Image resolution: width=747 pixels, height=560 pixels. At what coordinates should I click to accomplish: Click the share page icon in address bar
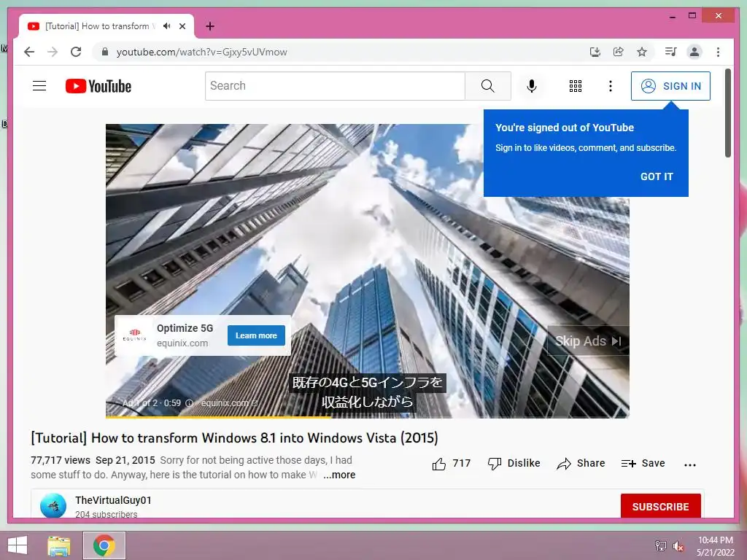pyautogui.click(x=619, y=52)
